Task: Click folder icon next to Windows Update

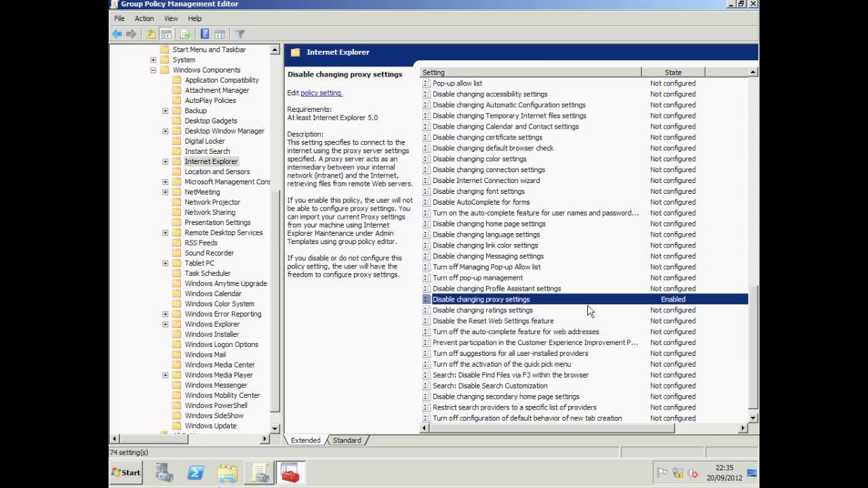Action: point(177,426)
